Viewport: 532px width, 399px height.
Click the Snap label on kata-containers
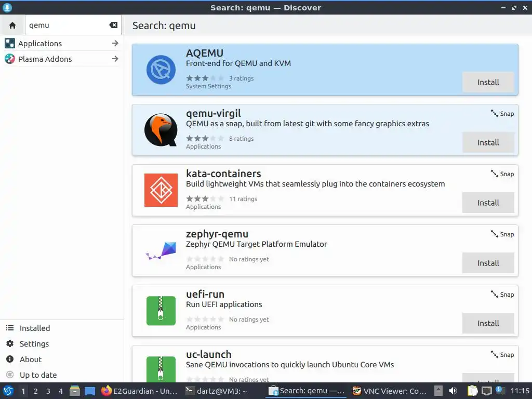coord(502,174)
